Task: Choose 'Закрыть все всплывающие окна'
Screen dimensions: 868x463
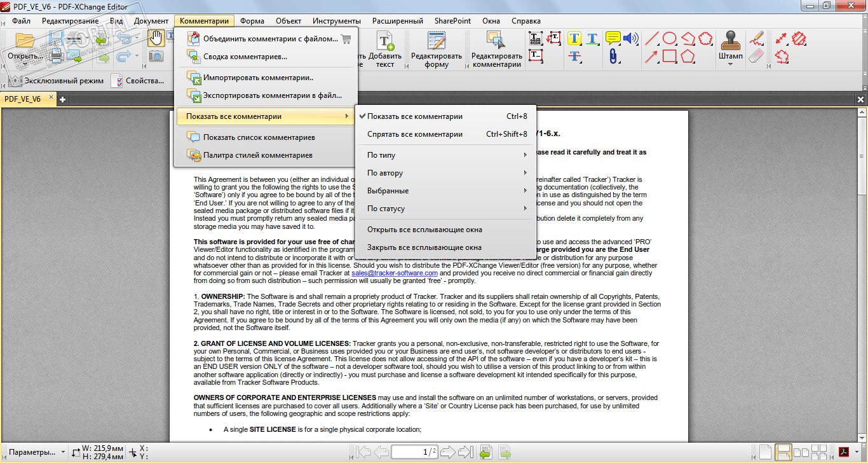Action: (x=445, y=247)
